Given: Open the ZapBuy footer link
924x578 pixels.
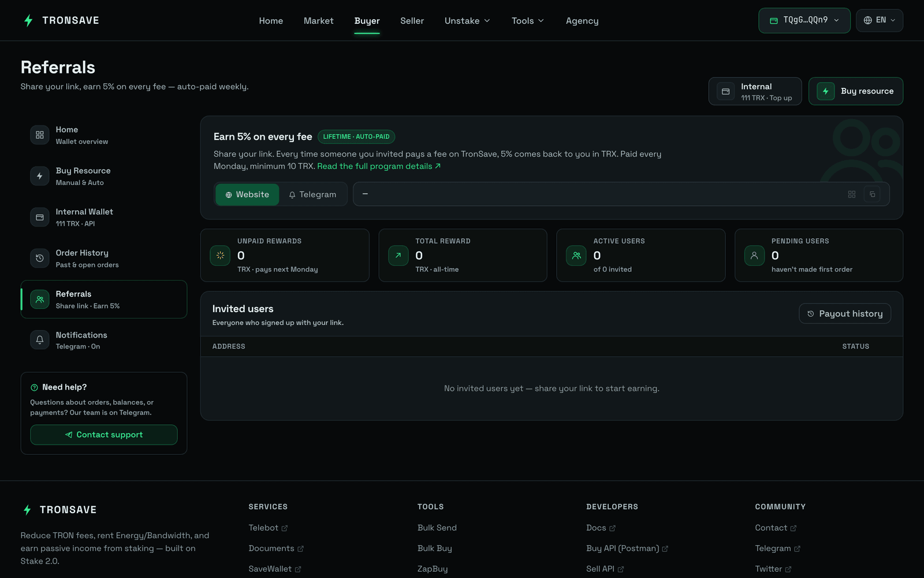Looking at the screenshot, I should tap(433, 569).
